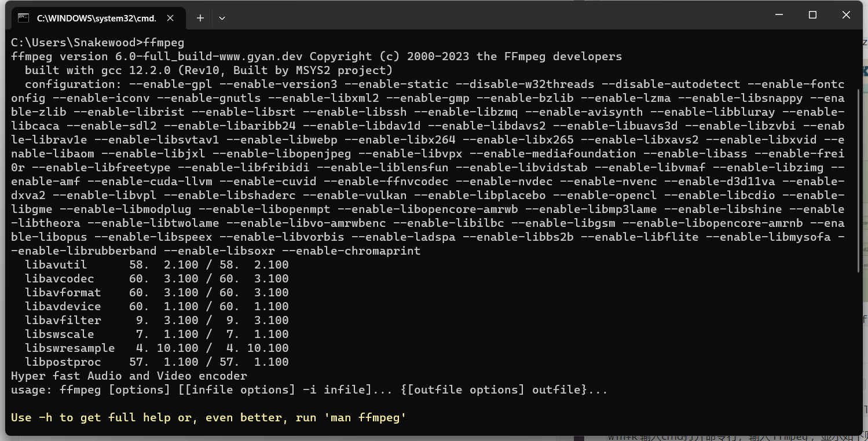Click the libavdevice version row

(157, 307)
